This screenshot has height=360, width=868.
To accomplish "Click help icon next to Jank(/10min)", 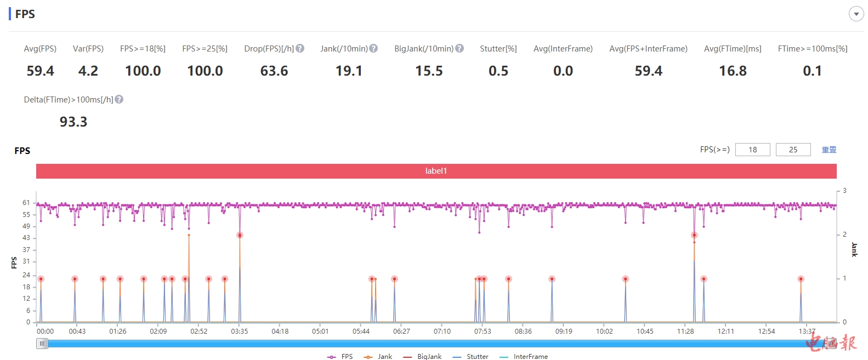I will 373,48.
